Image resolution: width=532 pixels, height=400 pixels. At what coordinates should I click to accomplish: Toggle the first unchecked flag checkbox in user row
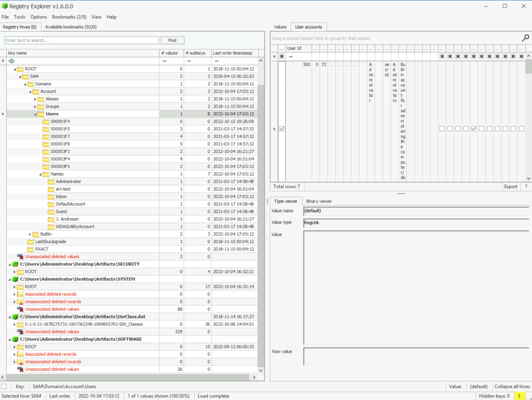[442, 128]
